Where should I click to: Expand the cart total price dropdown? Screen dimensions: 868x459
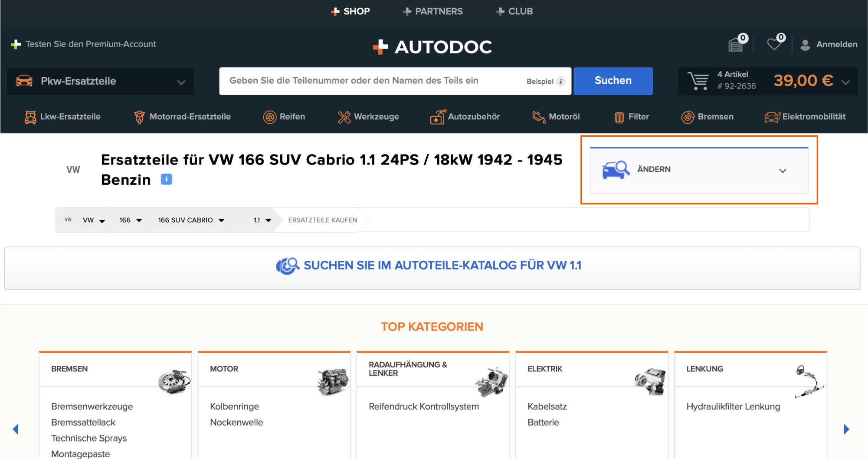click(x=845, y=82)
